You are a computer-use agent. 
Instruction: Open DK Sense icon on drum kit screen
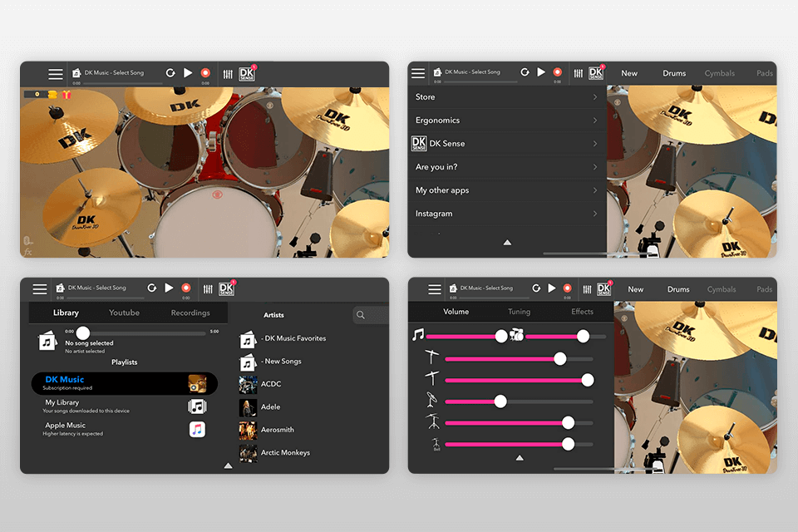coord(247,74)
